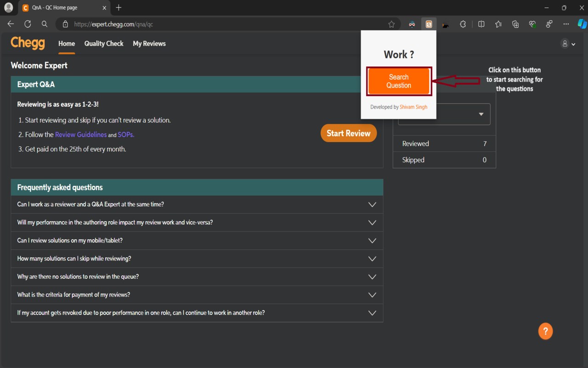Image resolution: width=588 pixels, height=368 pixels.
Task: Expand "If my account gets revoked" question
Action: 197,313
